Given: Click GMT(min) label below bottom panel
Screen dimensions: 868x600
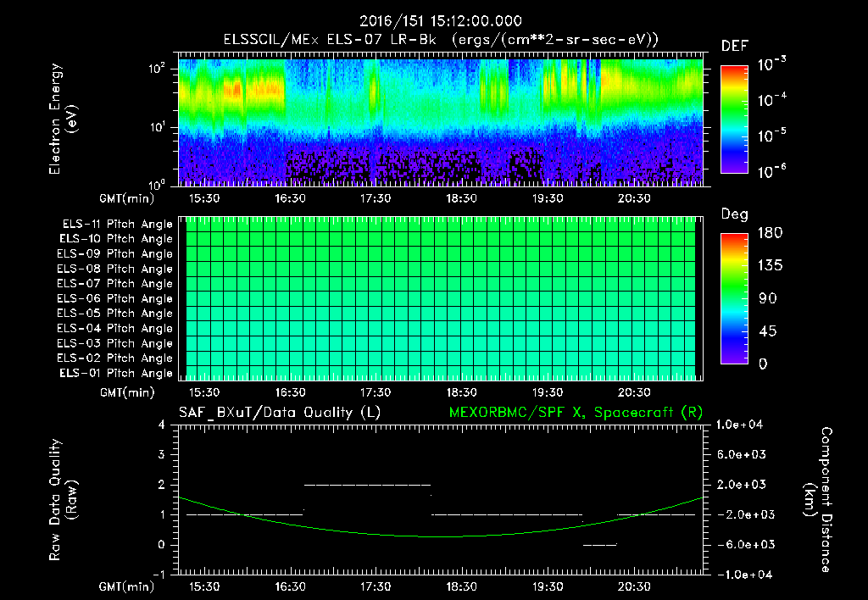Looking at the screenshot, I should (127, 586).
